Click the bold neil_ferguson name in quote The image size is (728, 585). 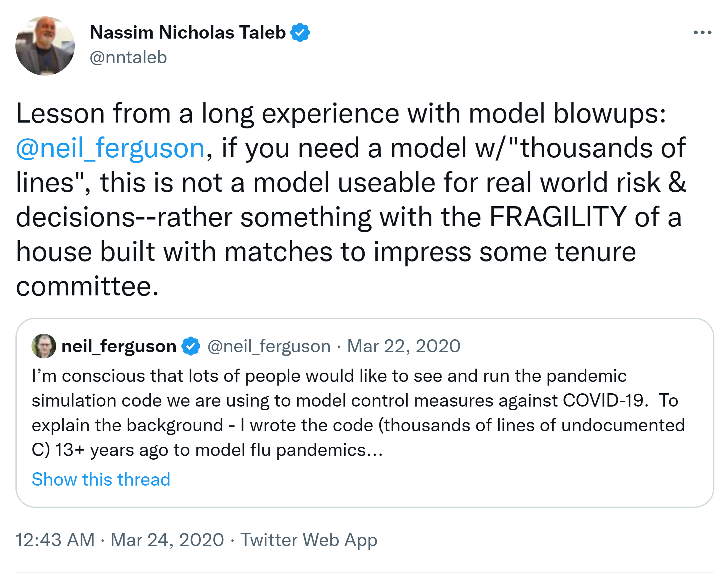pos(119,346)
